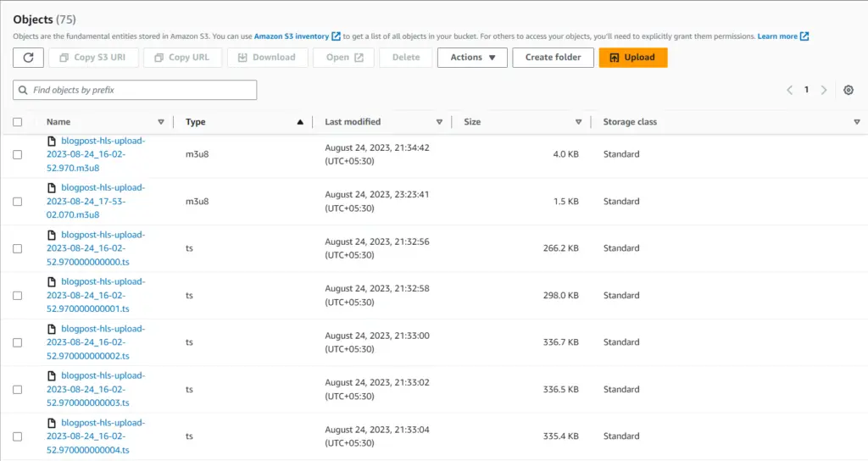The image size is (868, 461).
Task: Tick checkbox for 02.070.m3u8 row
Action: pos(18,202)
